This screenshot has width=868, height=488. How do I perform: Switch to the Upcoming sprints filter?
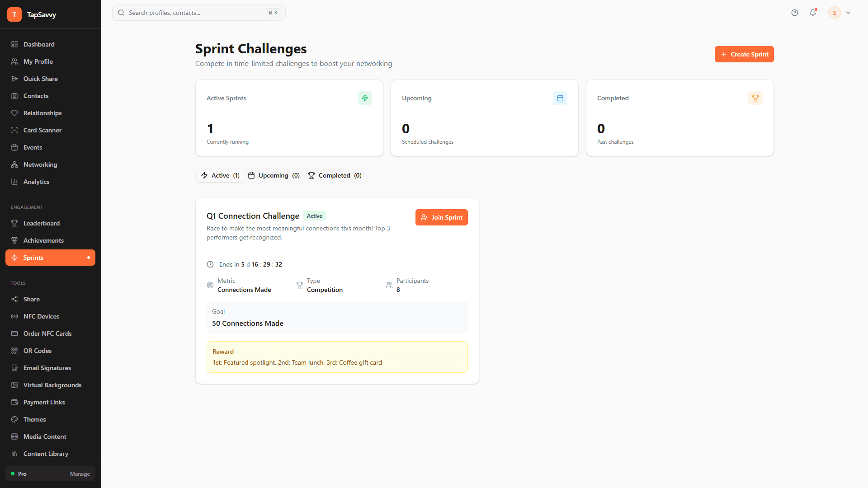pyautogui.click(x=274, y=175)
